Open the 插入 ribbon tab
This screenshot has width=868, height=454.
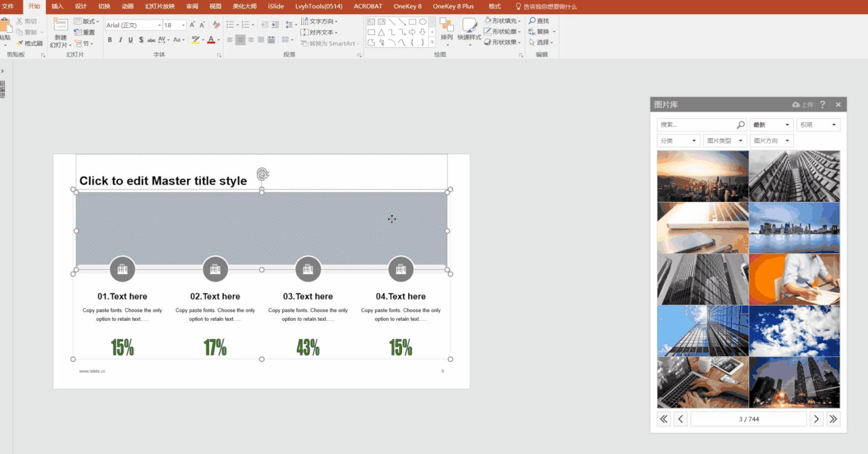tap(57, 6)
